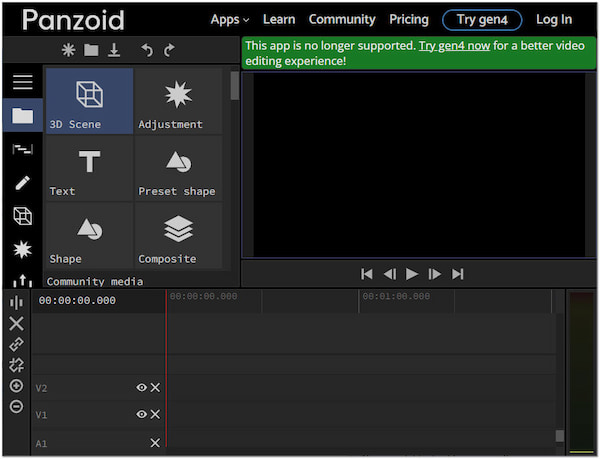The image size is (600, 459).
Task: Follow the 'Try gen4 now' link
Action: (x=454, y=46)
